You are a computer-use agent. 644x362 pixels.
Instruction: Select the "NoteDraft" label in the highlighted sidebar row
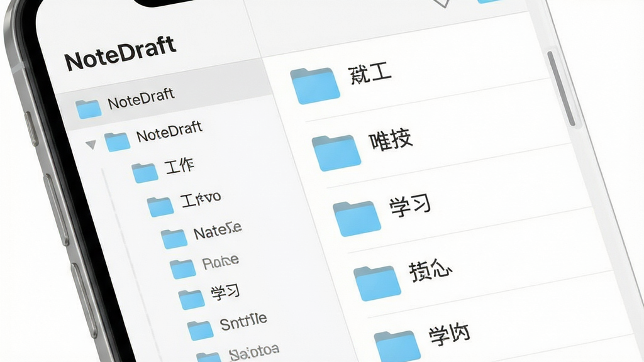pyautogui.click(x=142, y=99)
